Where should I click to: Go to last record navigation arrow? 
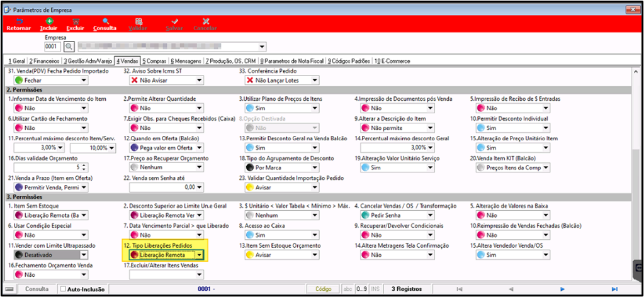[x=614, y=289]
